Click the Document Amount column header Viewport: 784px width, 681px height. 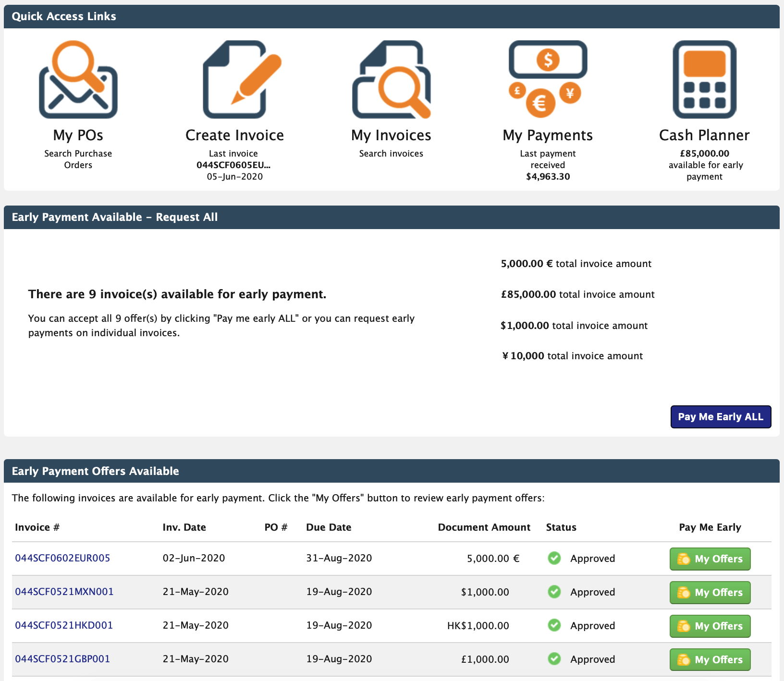(484, 527)
